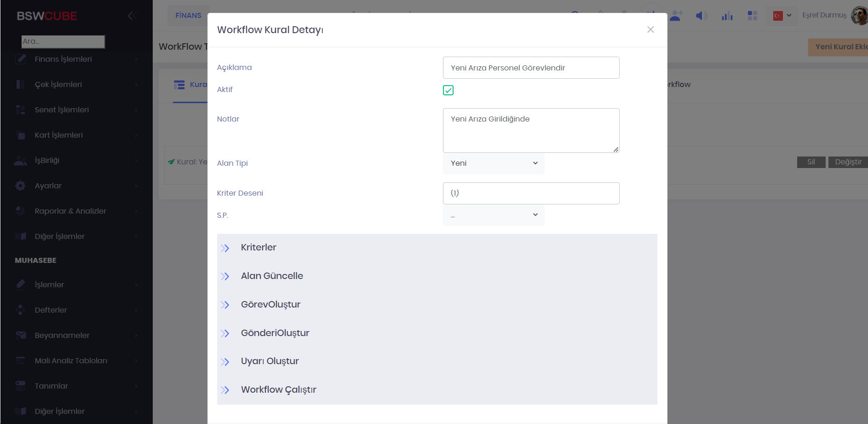This screenshot has height=424, width=868.
Task: Click the Ayarlar gear icon in sidebar
Action: tap(20, 186)
